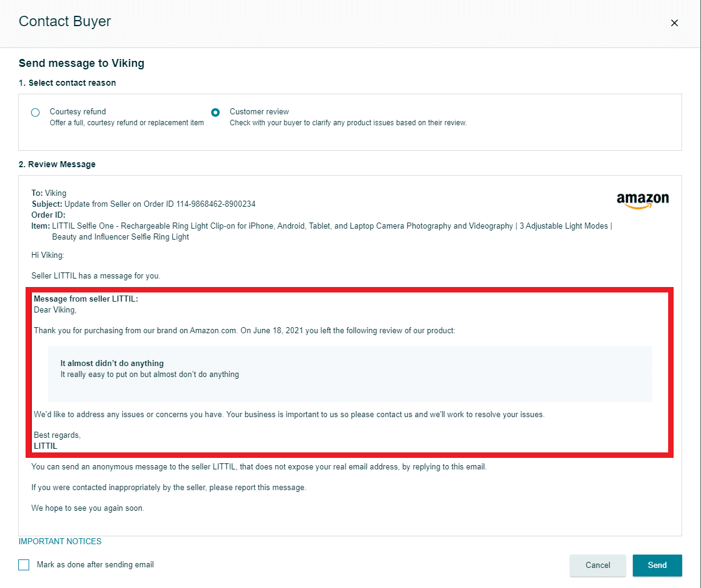Click the subject line with the order ID
Viewport: 701px width, 588px height.
point(144,204)
